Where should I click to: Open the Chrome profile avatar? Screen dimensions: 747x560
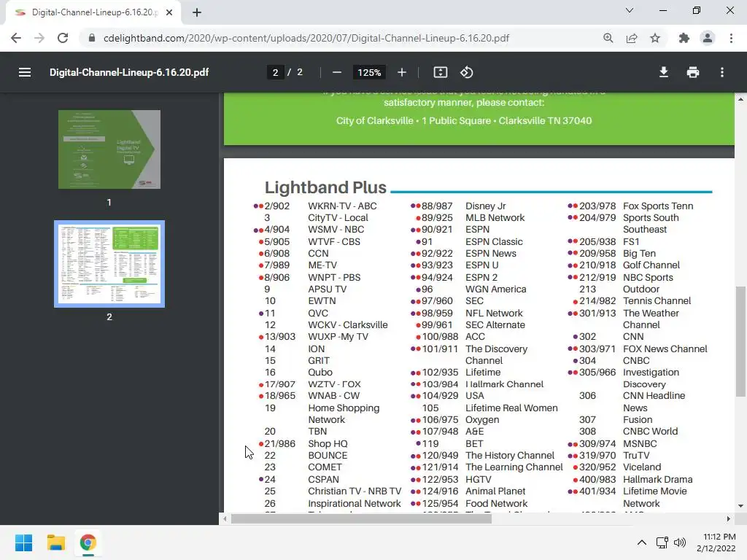pos(708,38)
